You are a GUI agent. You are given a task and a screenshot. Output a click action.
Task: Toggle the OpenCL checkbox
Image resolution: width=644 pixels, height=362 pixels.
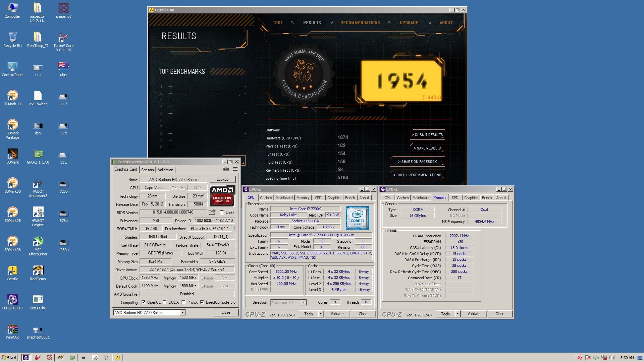tap(144, 302)
